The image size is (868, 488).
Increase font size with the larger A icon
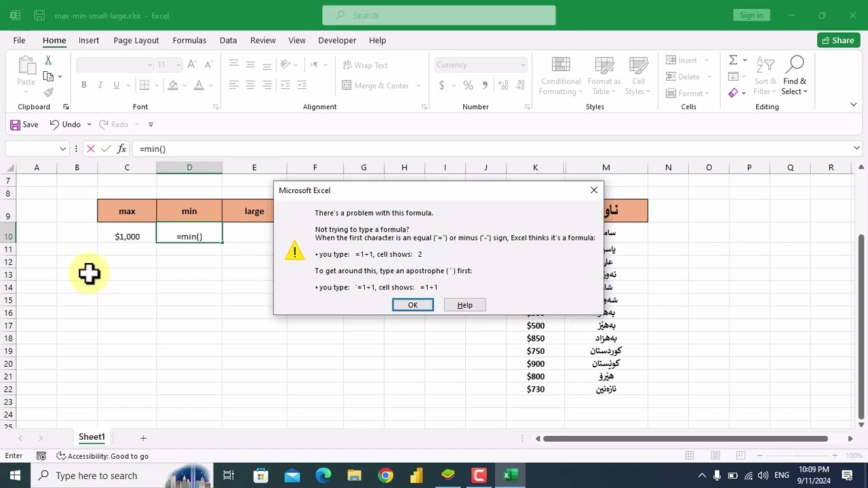(192, 65)
